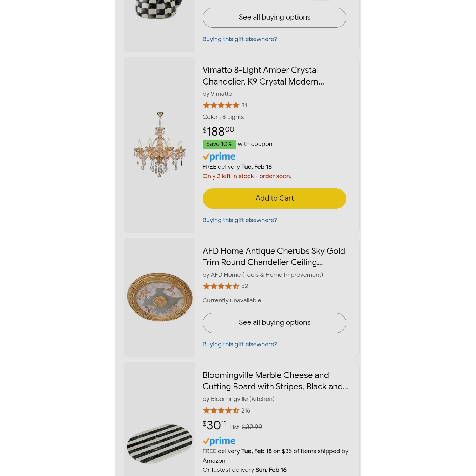Open the Vimatto chandelier product image
Screen dimensions: 476x476
coord(160,145)
